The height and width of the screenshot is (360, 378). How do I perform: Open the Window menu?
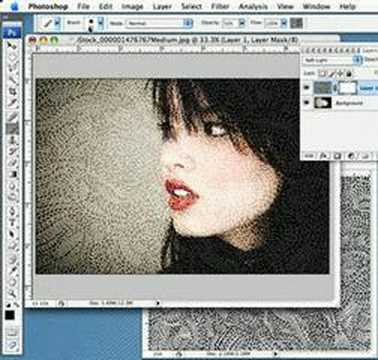tap(316, 6)
